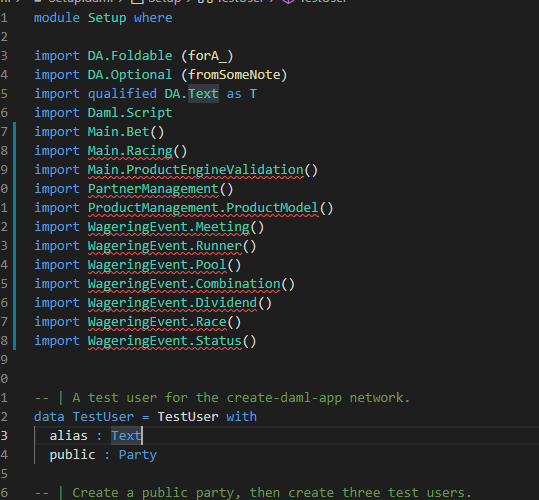Click WageringEvent.Dividend module reference
This screenshot has width=539, height=500.
[172, 303]
